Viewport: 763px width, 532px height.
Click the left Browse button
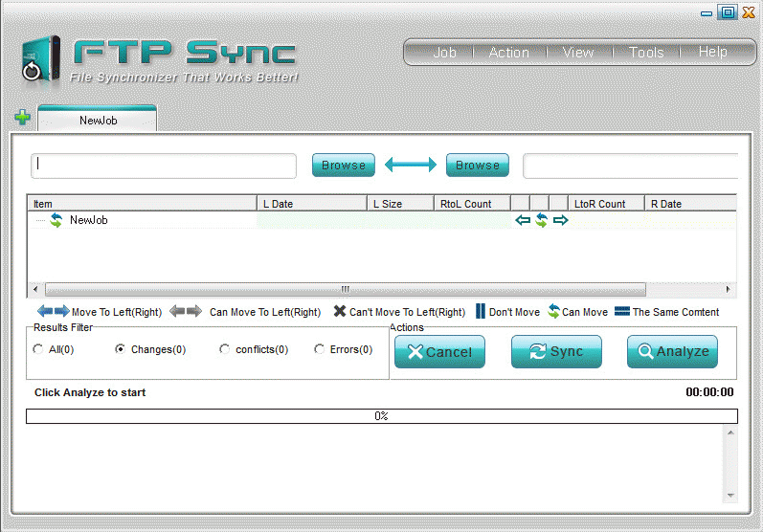tap(344, 166)
